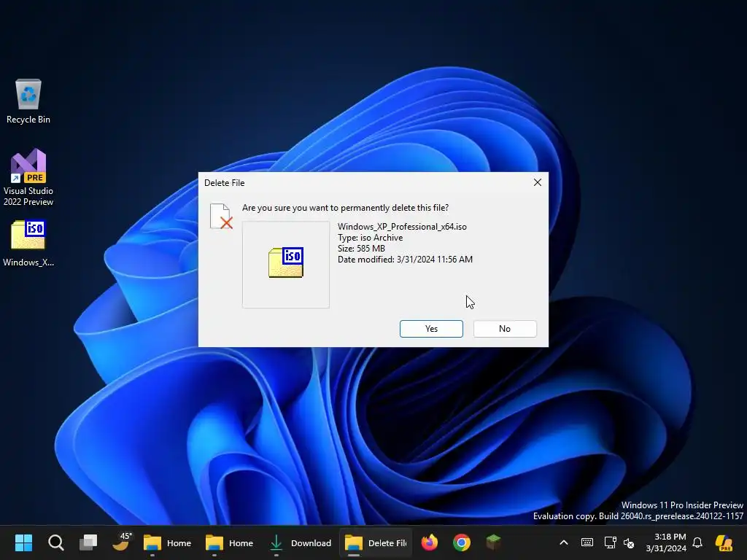Activate Delete File taskbar entry
Screen dimensions: 747x560
tap(376, 542)
